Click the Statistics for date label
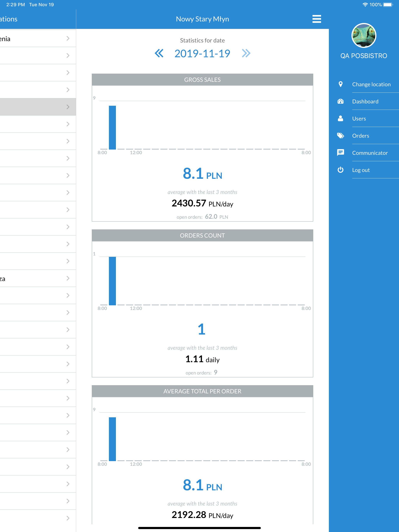399x532 pixels. pyautogui.click(x=202, y=40)
